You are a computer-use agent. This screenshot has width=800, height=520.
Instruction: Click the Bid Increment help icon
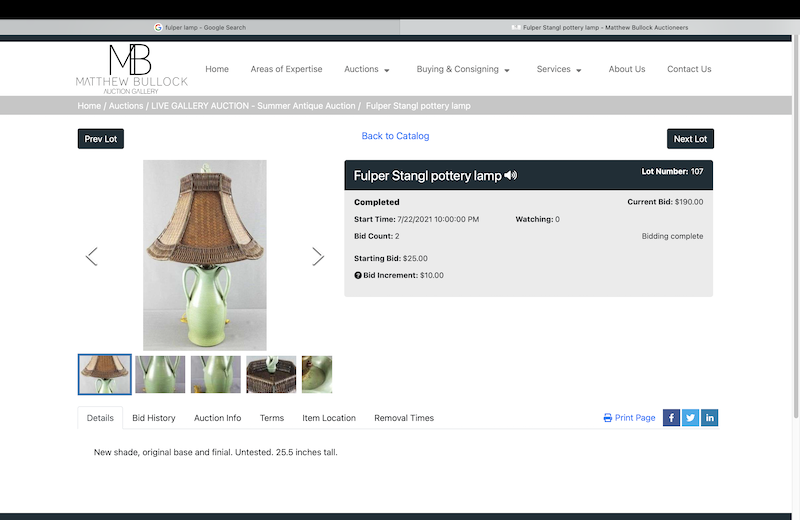[358, 275]
